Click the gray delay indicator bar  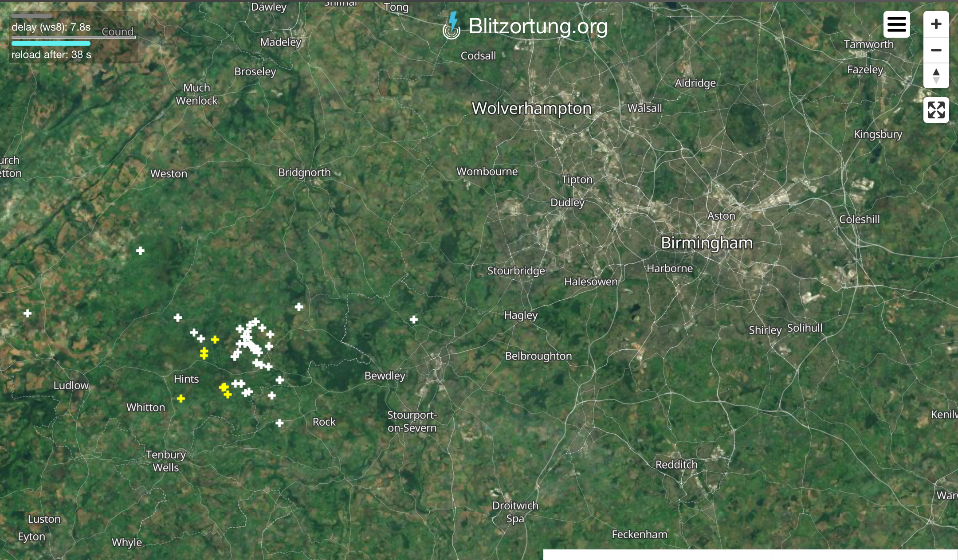(31, 16)
